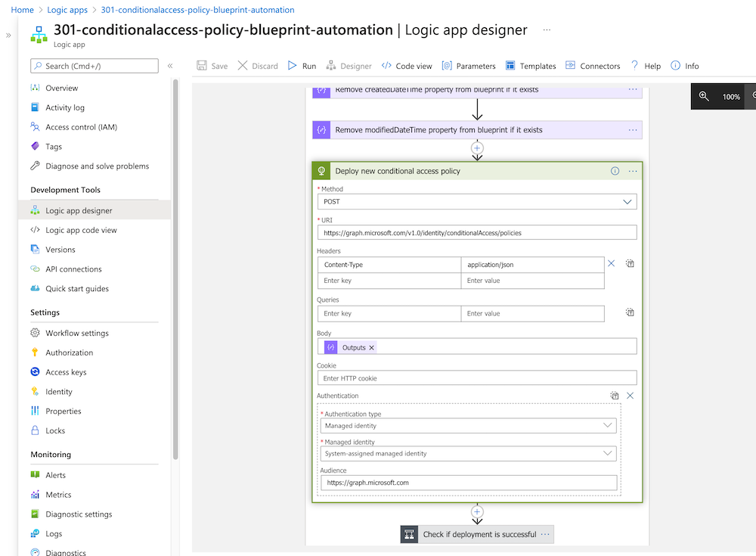Switch Headers to text mode icon
This screenshot has width=756, height=556.
(x=630, y=263)
